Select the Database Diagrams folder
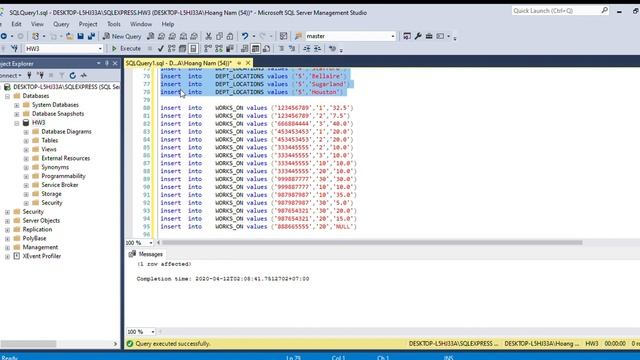The height and width of the screenshot is (360, 640). coord(67,131)
